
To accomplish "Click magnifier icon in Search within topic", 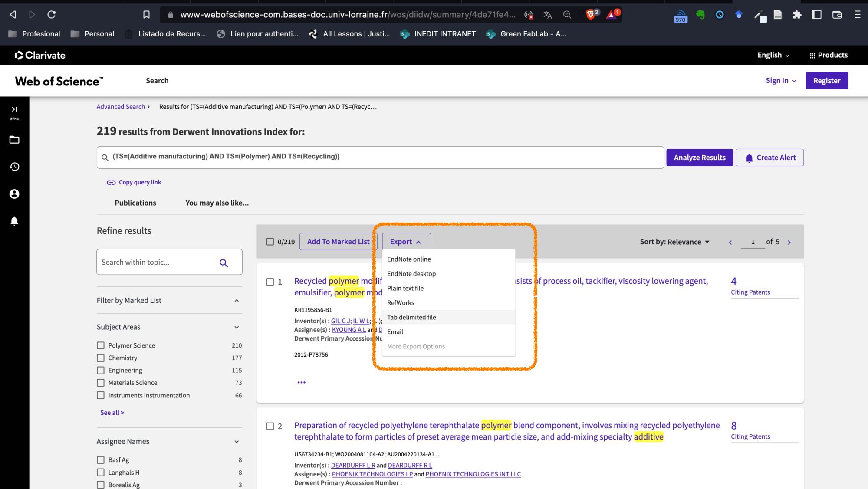I will pos(224,263).
